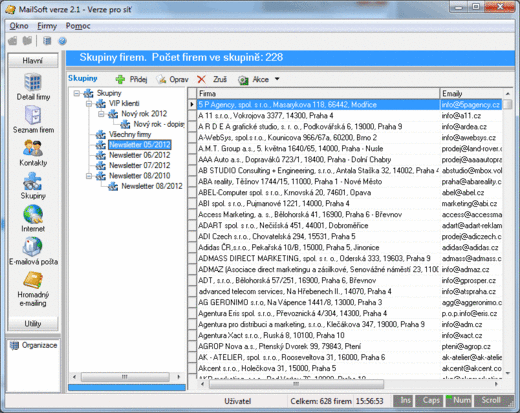The image size is (520, 413).
Task: Sort by the Emaily column header
Action: point(471,94)
